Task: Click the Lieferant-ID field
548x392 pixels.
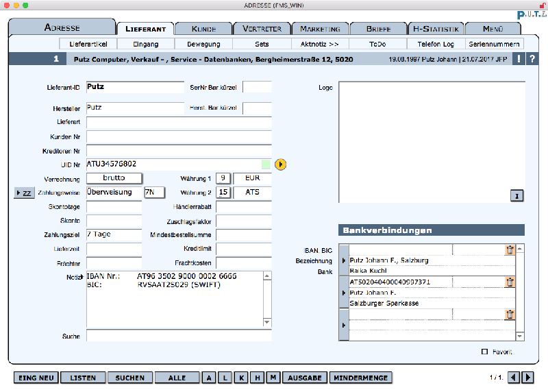Action: coord(135,87)
